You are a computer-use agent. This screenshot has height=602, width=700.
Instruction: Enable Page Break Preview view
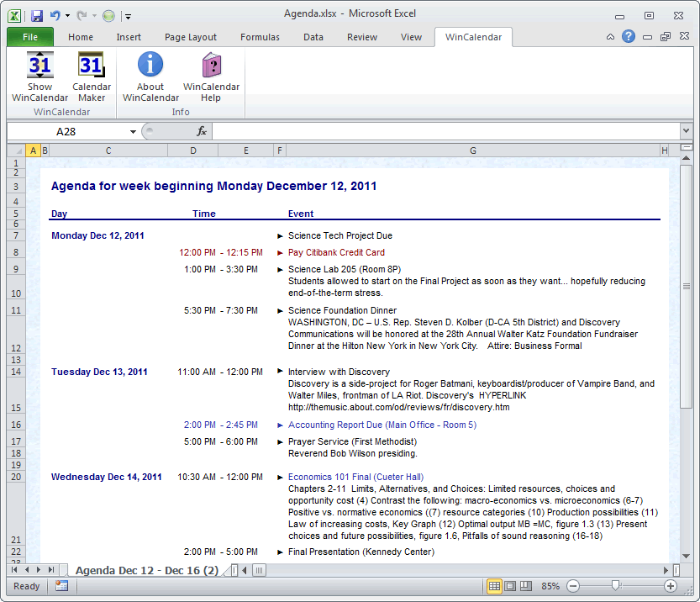526,586
